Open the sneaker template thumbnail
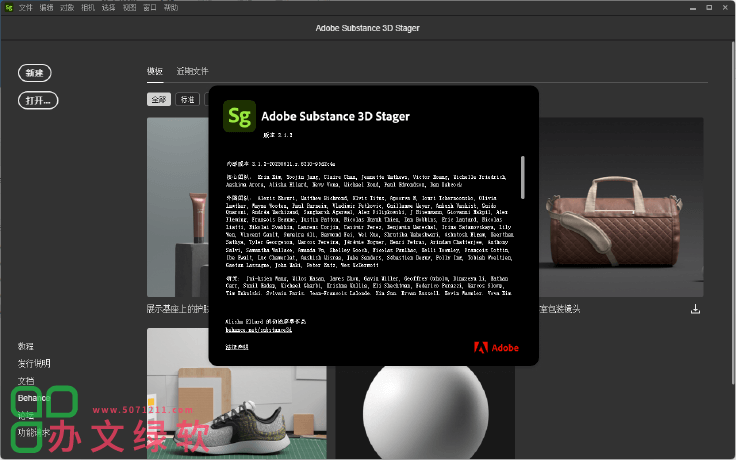This screenshot has width=736, height=461. [x=237, y=394]
